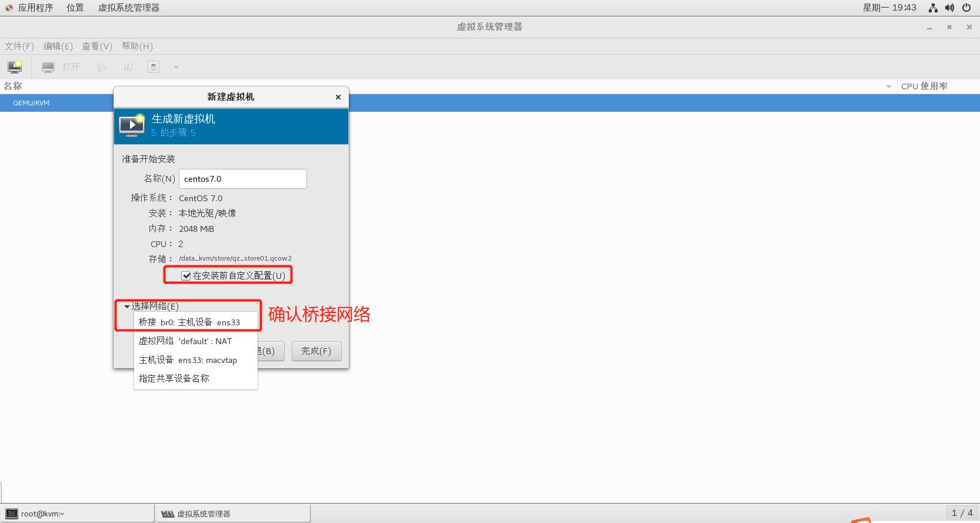
Task: Toggle the 在安装前自定义配置(U) checkbox
Action: [x=186, y=276]
